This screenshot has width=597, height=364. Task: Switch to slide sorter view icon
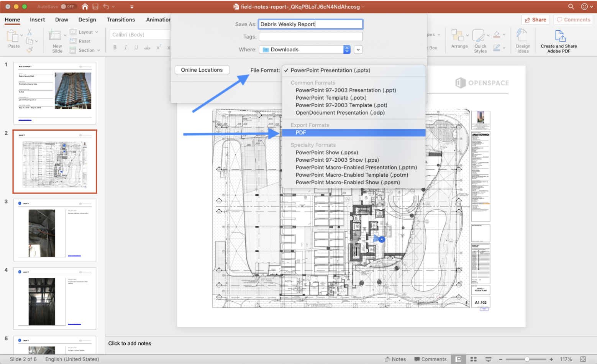point(473,359)
